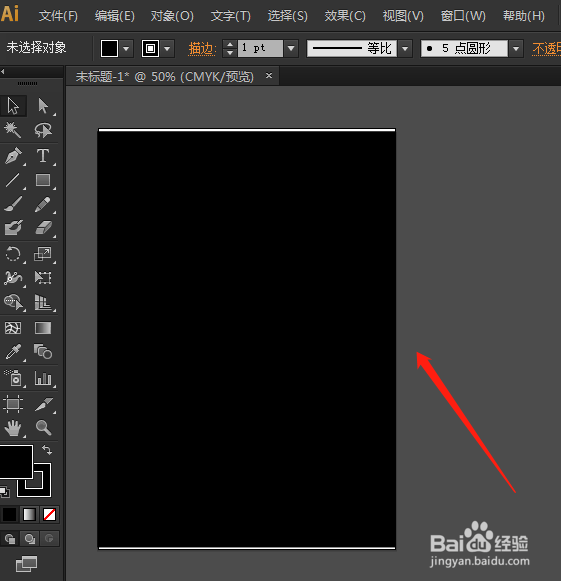561x581 pixels.
Task: Select the Gradient tool
Action: pos(43,328)
